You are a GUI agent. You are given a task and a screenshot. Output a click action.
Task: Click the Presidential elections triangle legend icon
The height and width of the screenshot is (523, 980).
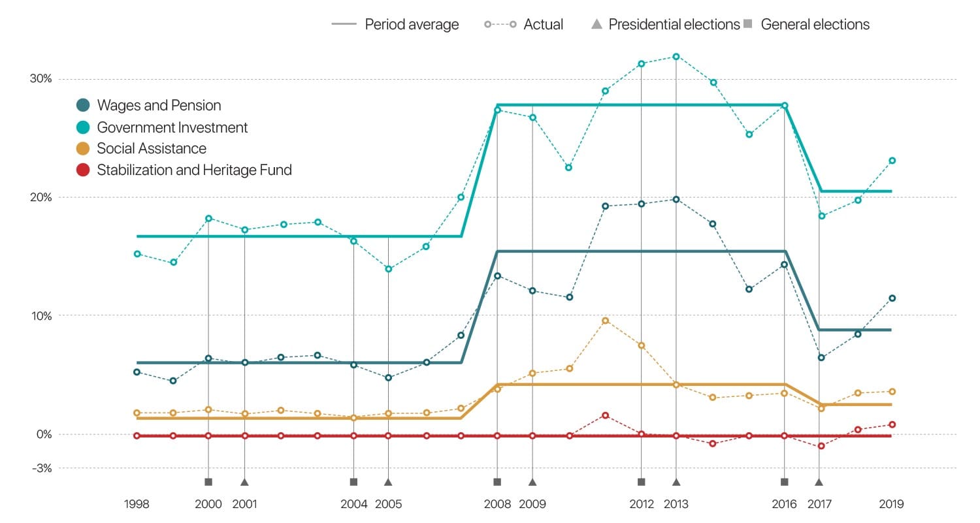click(596, 24)
